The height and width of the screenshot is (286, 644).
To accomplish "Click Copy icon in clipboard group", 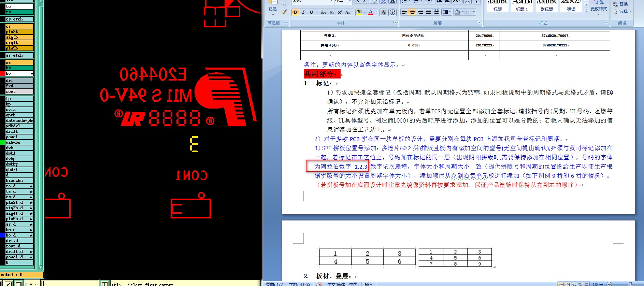I will click(284, 4).
